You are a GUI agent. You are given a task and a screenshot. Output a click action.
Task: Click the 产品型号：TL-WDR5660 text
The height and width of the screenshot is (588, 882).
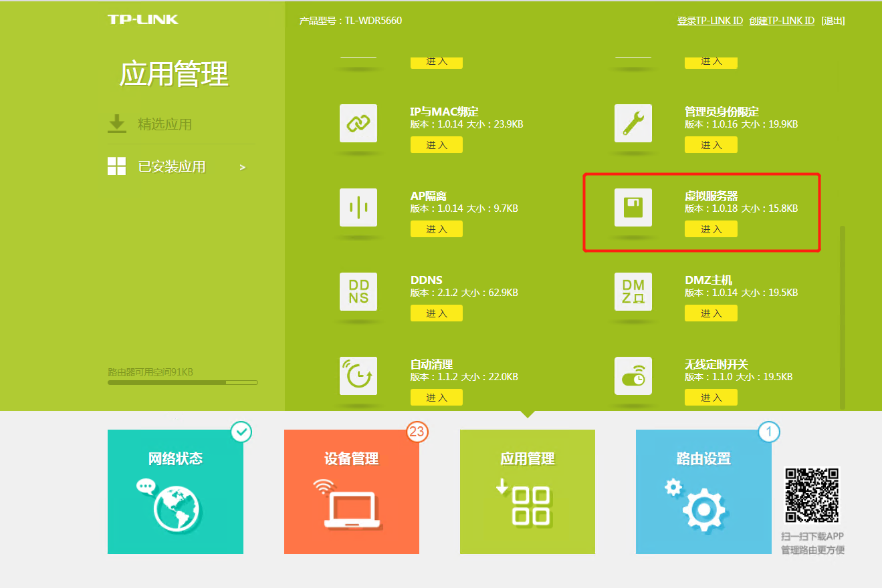(x=351, y=21)
